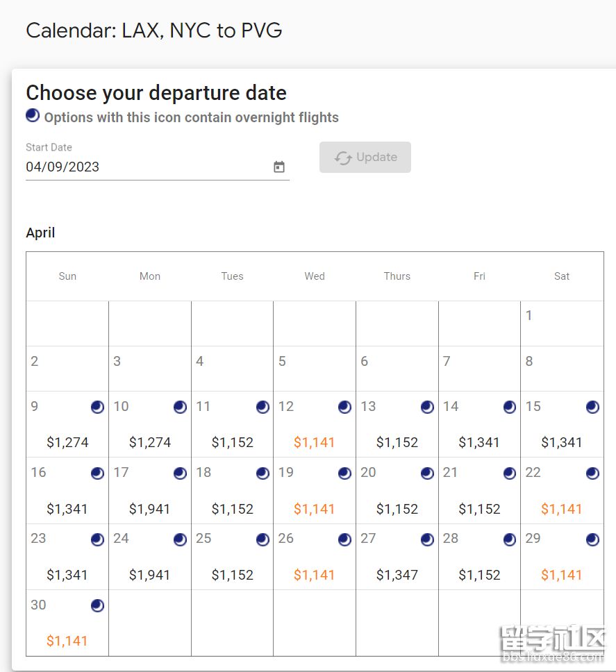616x672 pixels.
Task: Open the calendar picker icon in Start Date
Action: [x=279, y=167]
